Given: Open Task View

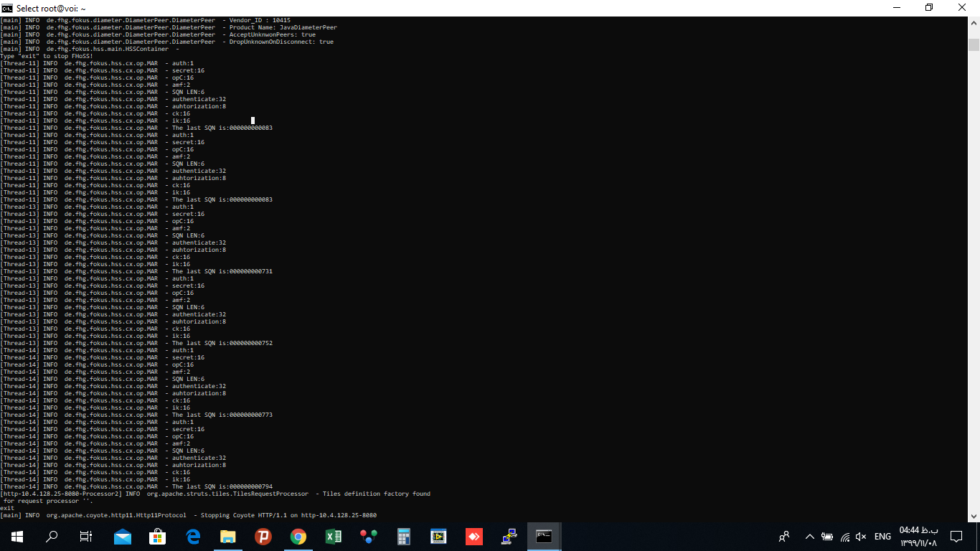Looking at the screenshot, I should pyautogui.click(x=85, y=536).
